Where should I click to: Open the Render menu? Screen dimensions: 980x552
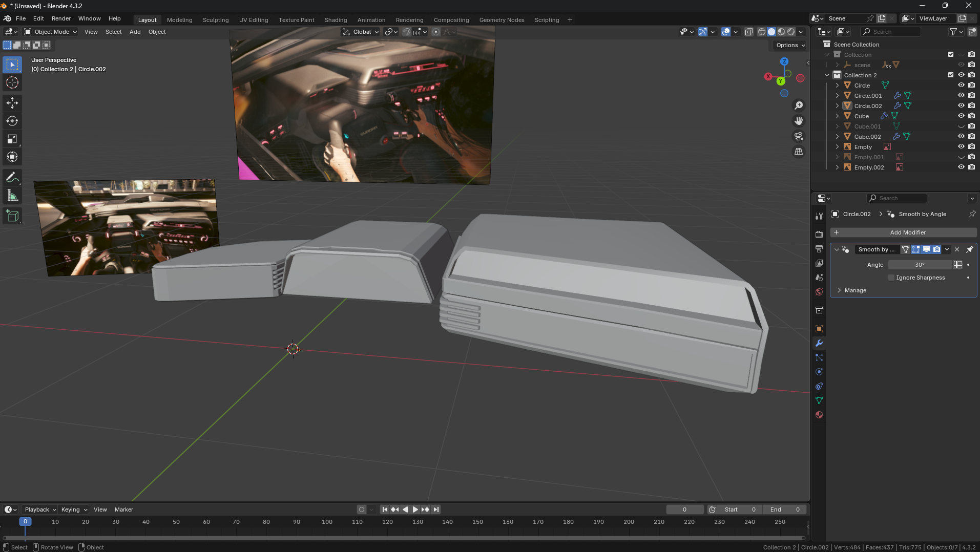[61, 18]
